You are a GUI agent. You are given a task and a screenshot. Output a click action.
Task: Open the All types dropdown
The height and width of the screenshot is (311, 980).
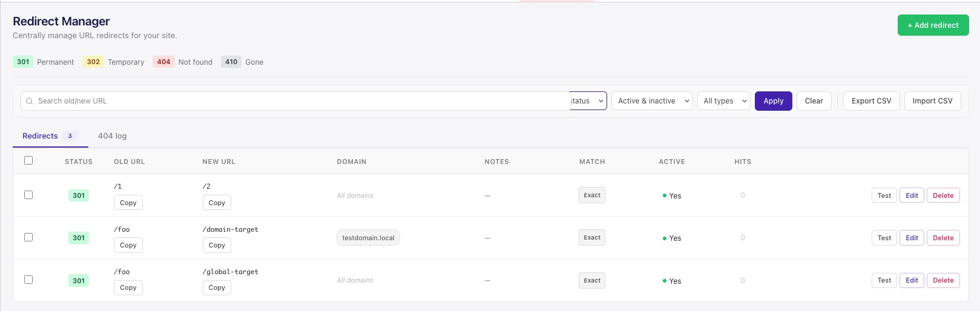pyautogui.click(x=723, y=101)
